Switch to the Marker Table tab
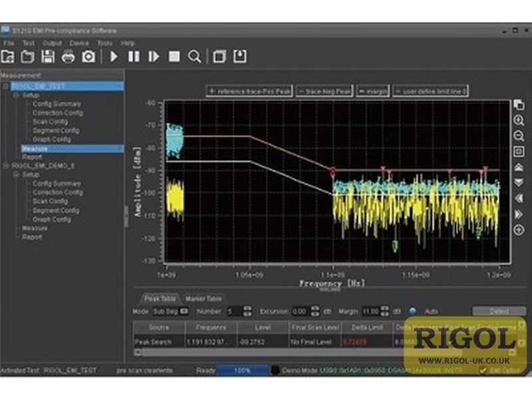Image resolution: width=532 pixels, height=399 pixels. pos(203,299)
